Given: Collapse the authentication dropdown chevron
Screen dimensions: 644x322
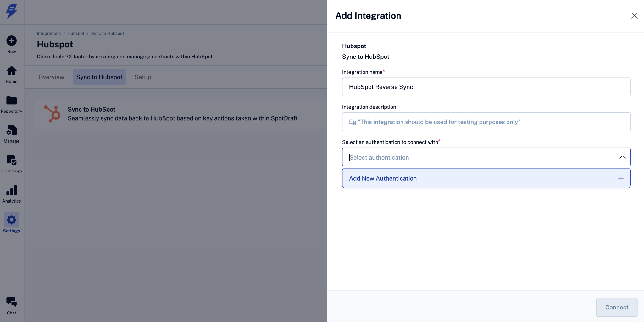Looking at the screenshot, I should [x=622, y=157].
